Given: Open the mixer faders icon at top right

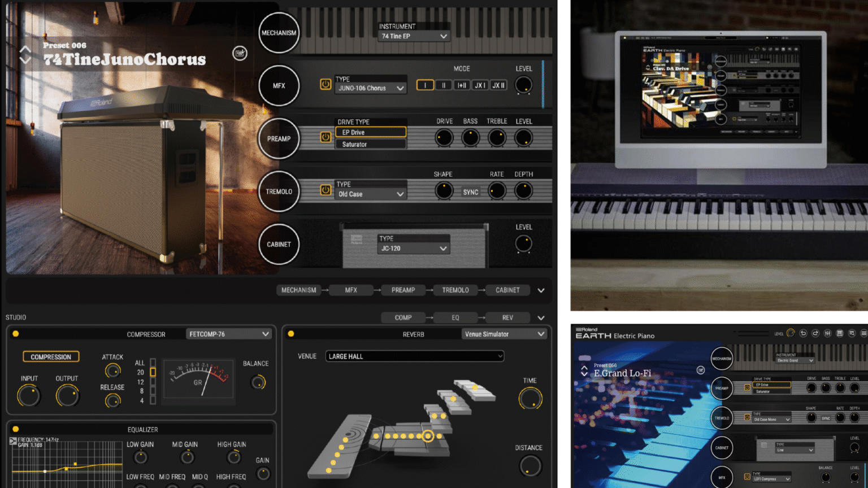Looking at the screenshot, I should (x=827, y=333).
